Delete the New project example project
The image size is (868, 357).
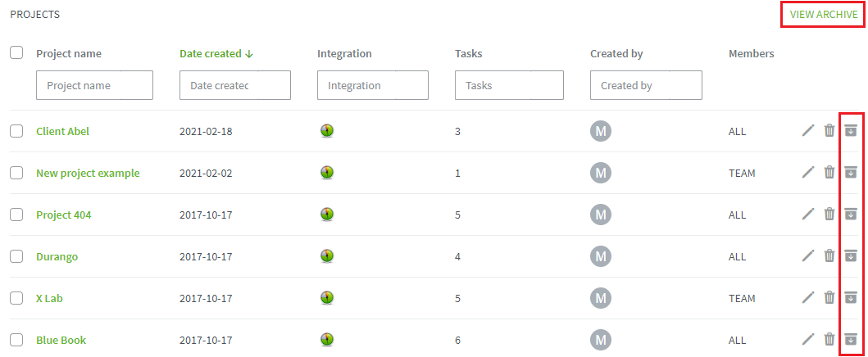click(829, 173)
